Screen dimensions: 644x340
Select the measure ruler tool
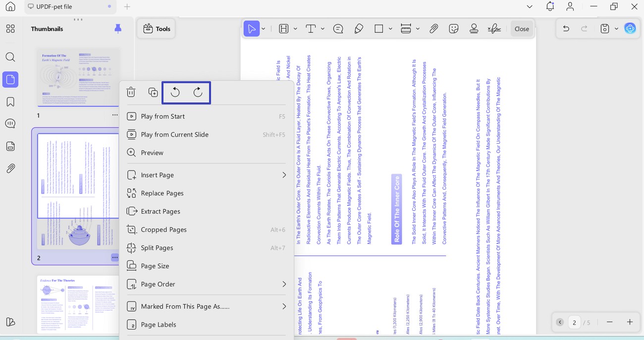pyautogui.click(x=406, y=29)
